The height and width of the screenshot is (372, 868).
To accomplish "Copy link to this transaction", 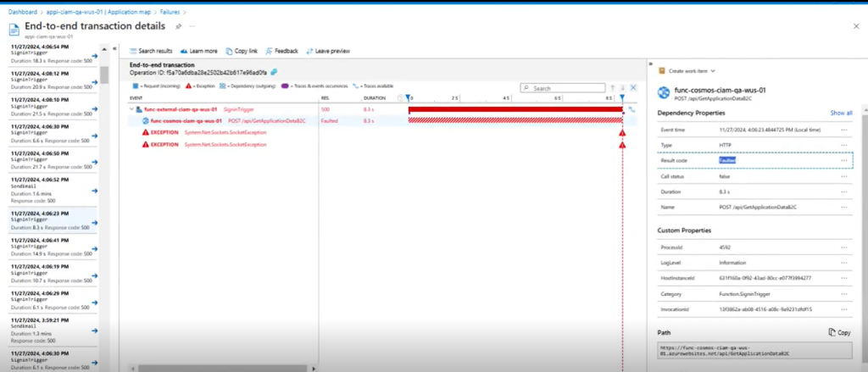I will click(242, 51).
